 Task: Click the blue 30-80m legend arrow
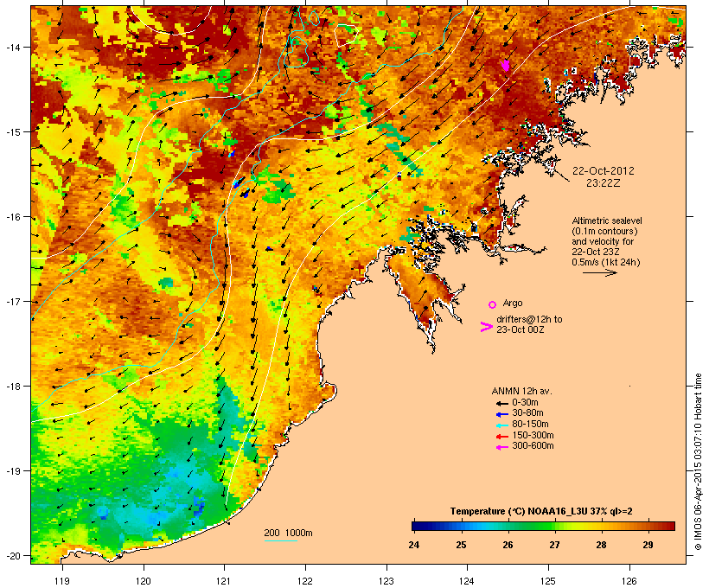coord(501,414)
